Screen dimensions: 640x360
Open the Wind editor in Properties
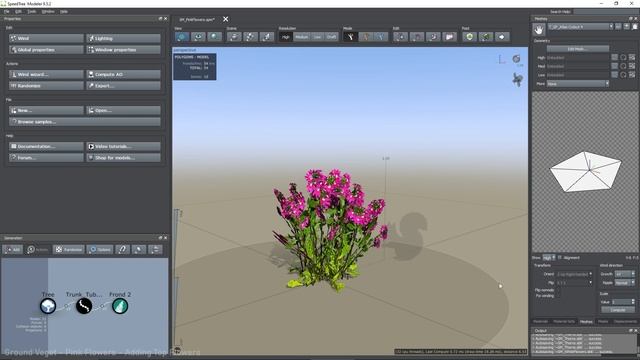click(x=46, y=38)
